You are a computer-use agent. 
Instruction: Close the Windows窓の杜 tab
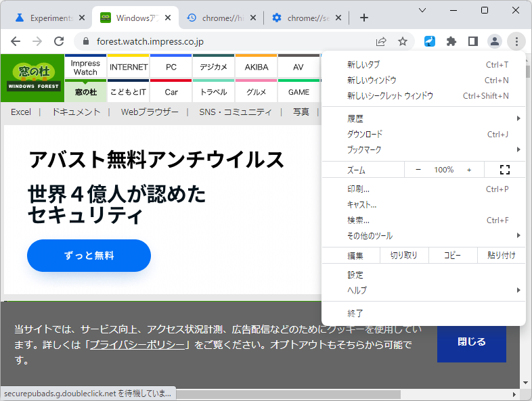coord(168,18)
